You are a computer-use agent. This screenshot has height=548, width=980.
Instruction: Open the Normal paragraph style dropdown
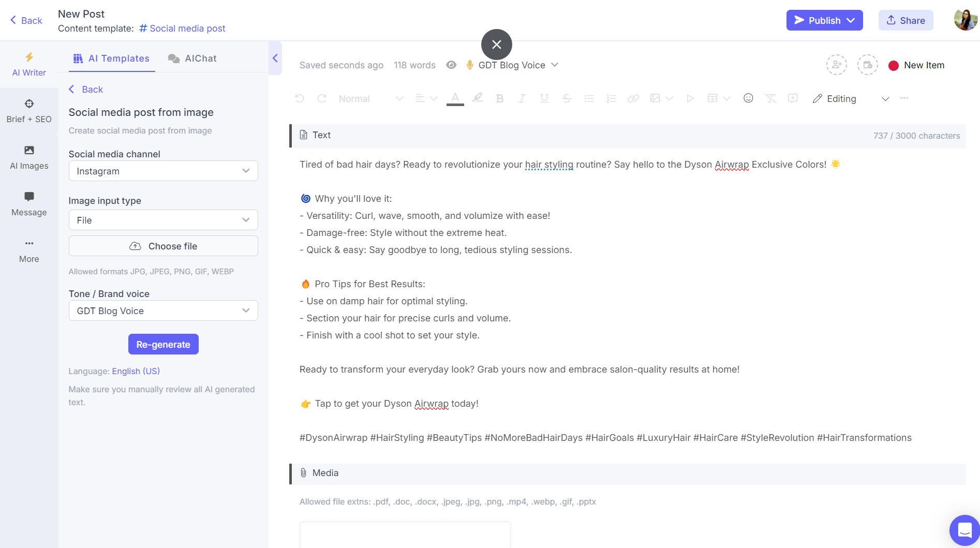(x=370, y=98)
